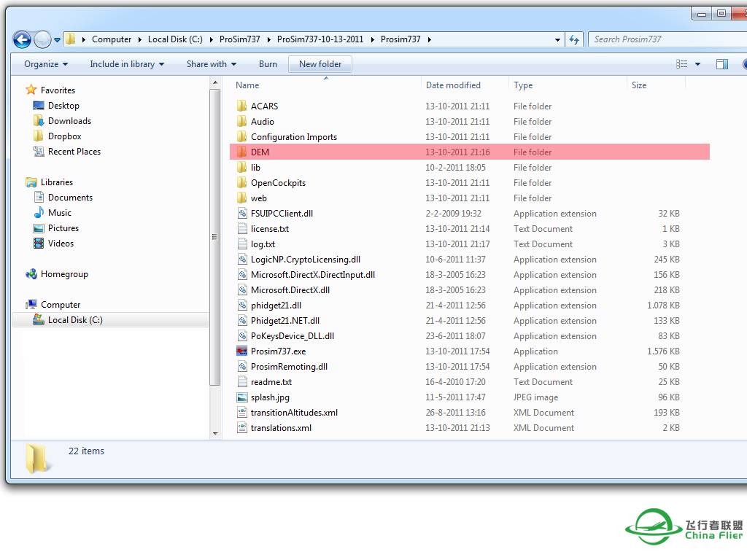Open the Share with menu
The image size is (747, 560).
(x=211, y=64)
